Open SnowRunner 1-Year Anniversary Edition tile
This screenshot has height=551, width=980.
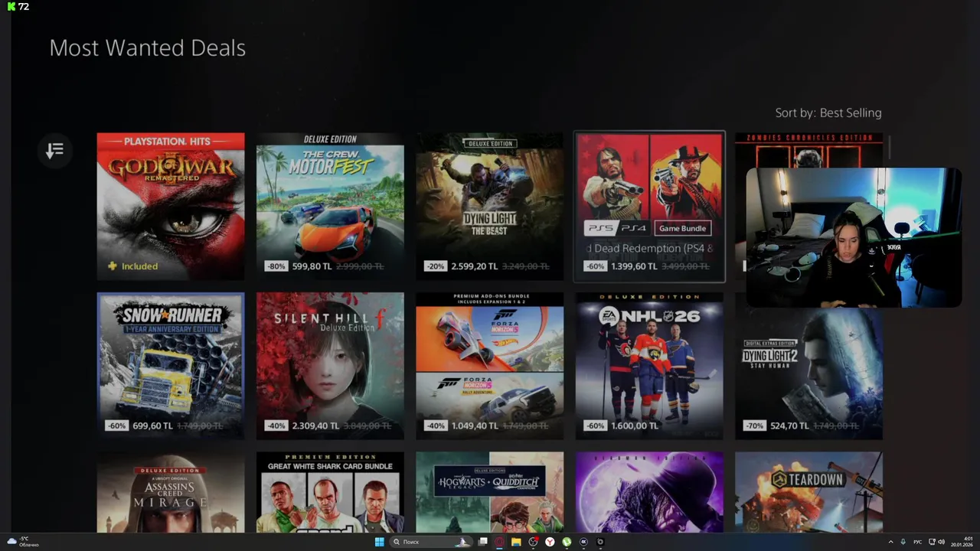(171, 366)
